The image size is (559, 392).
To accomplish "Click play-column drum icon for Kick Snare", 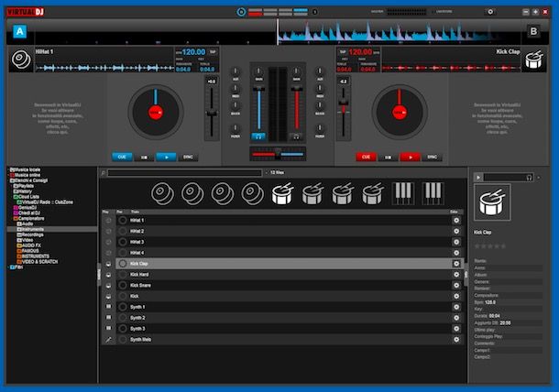I will (x=108, y=286).
